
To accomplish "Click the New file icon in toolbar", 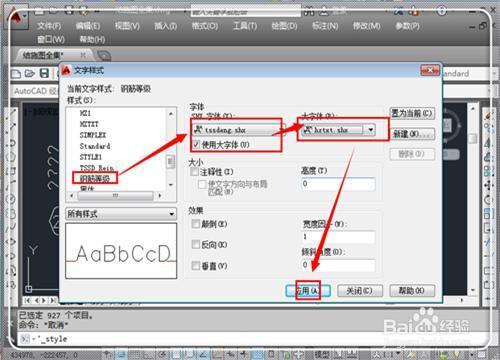I will 16,74.
